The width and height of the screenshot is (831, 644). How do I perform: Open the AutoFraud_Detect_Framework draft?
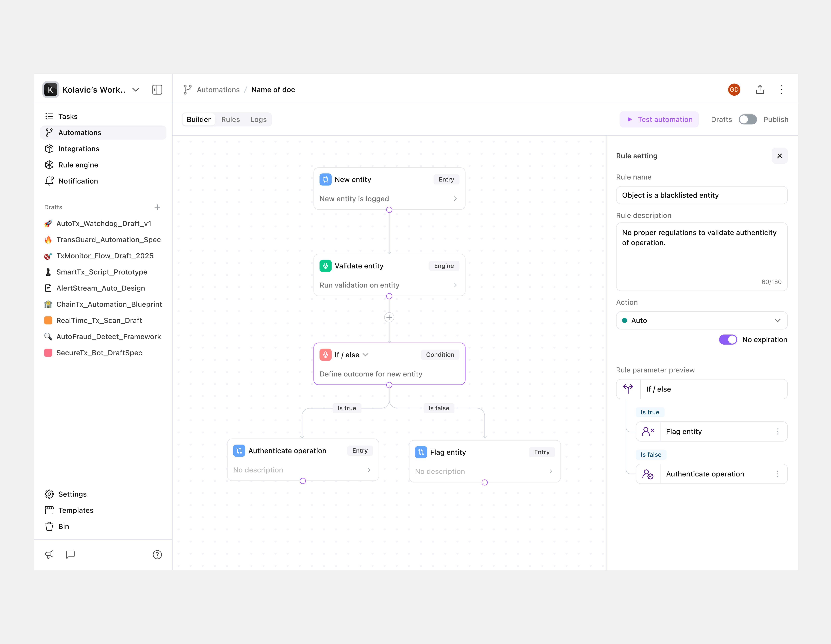[103, 337]
